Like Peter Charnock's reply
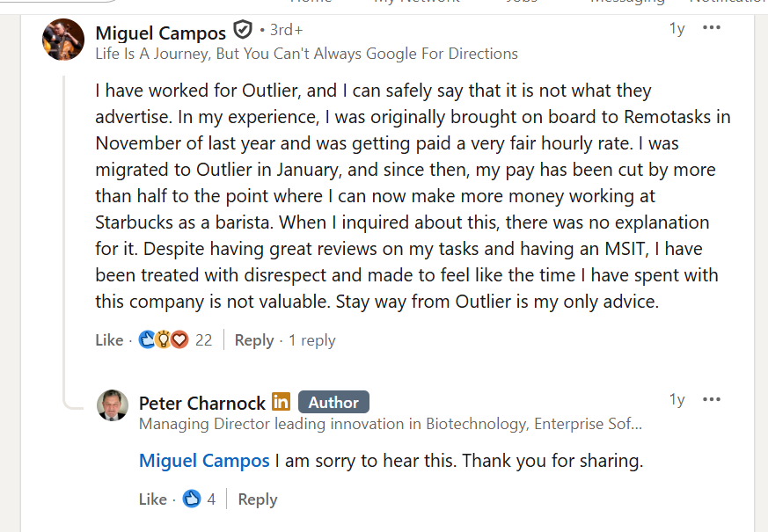The width and height of the screenshot is (768, 532). coord(152,499)
